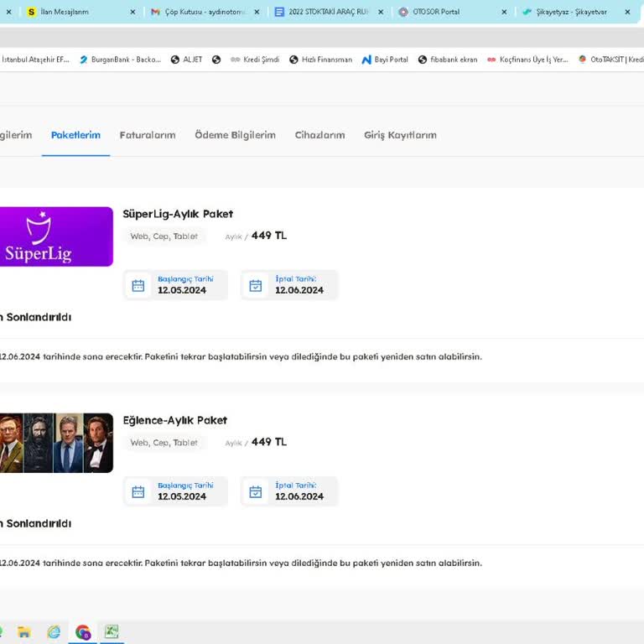Click Eğlence package İptal Tarihi calendar icon
Screen dimensions: 644x644
pos(256,491)
